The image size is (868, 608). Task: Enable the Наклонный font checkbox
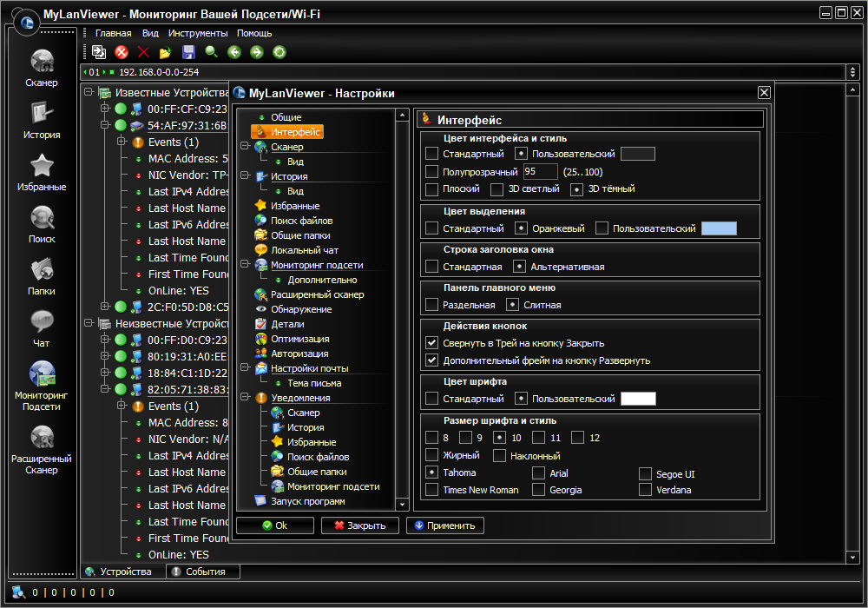click(499, 456)
